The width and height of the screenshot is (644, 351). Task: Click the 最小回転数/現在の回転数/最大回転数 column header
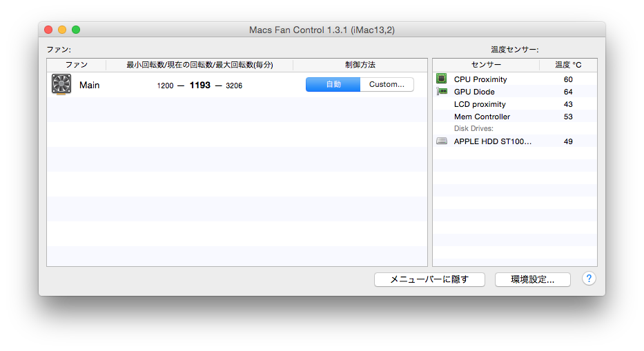[199, 65]
